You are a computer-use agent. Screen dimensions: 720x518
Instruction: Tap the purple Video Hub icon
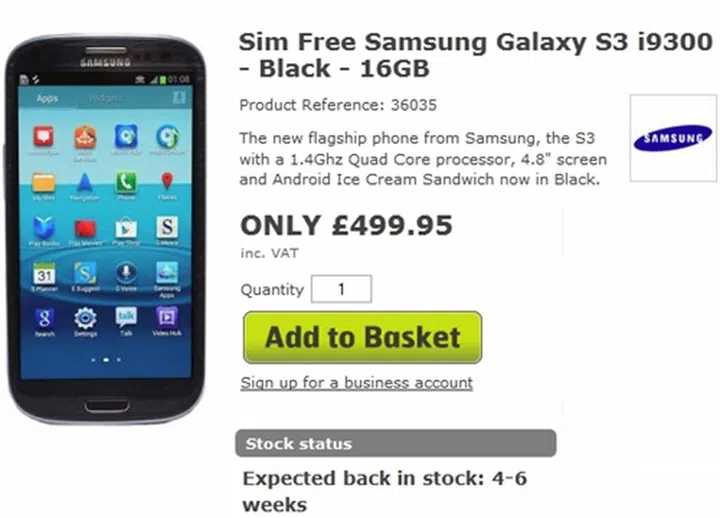click(x=167, y=317)
